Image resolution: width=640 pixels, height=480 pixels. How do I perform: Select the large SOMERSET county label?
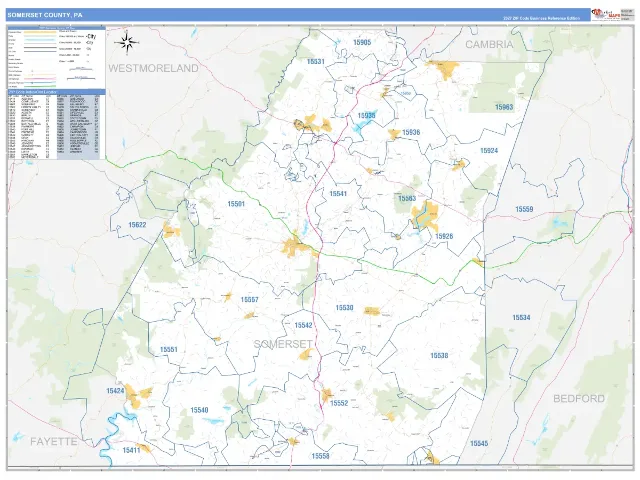pyautogui.click(x=283, y=344)
